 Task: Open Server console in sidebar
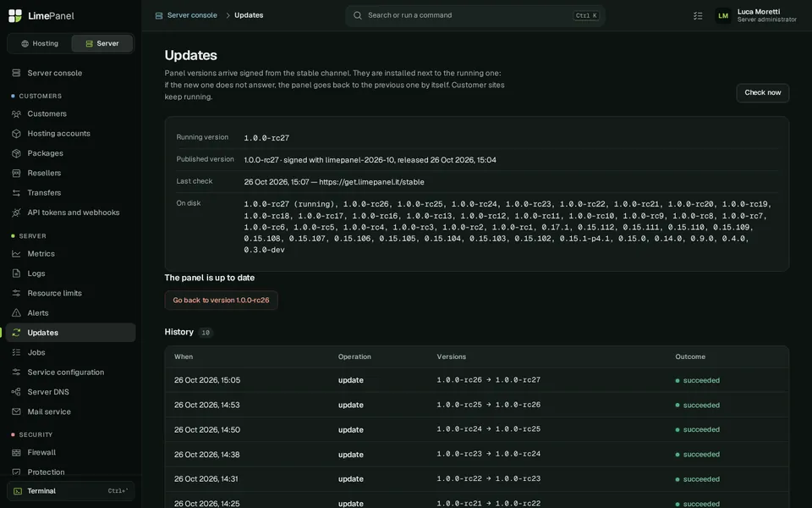(x=70, y=73)
